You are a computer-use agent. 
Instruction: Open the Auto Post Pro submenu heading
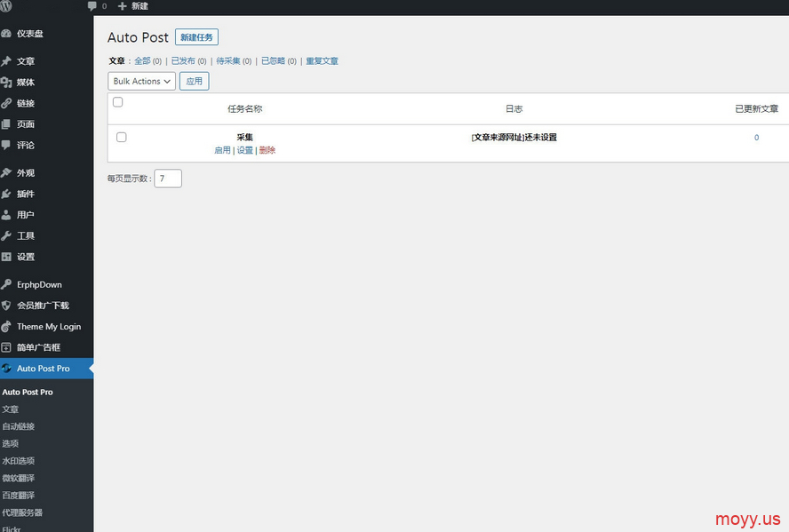coord(28,393)
